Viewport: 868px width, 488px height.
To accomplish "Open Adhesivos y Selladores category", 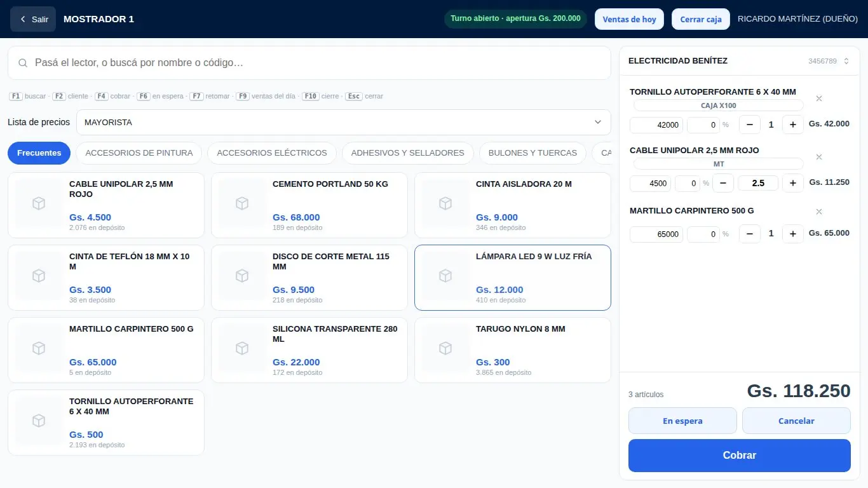I will tap(408, 153).
